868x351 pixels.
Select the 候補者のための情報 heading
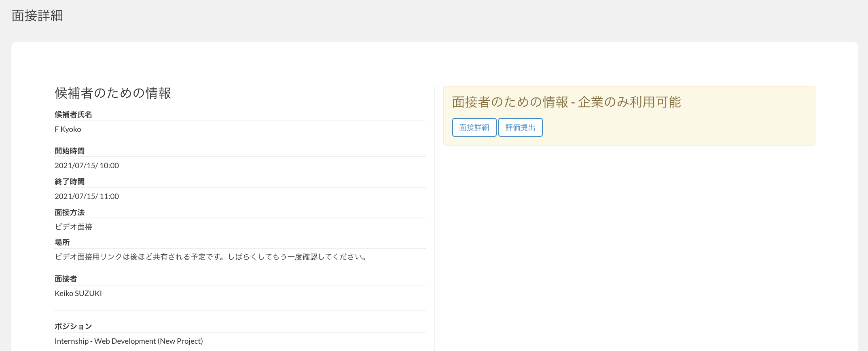pos(113,93)
